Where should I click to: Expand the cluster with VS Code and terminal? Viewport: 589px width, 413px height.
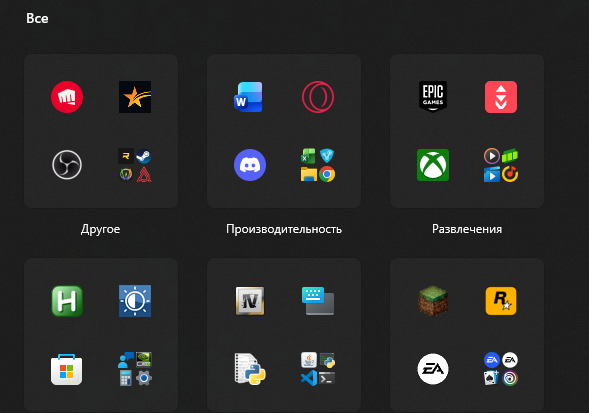(318, 369)
